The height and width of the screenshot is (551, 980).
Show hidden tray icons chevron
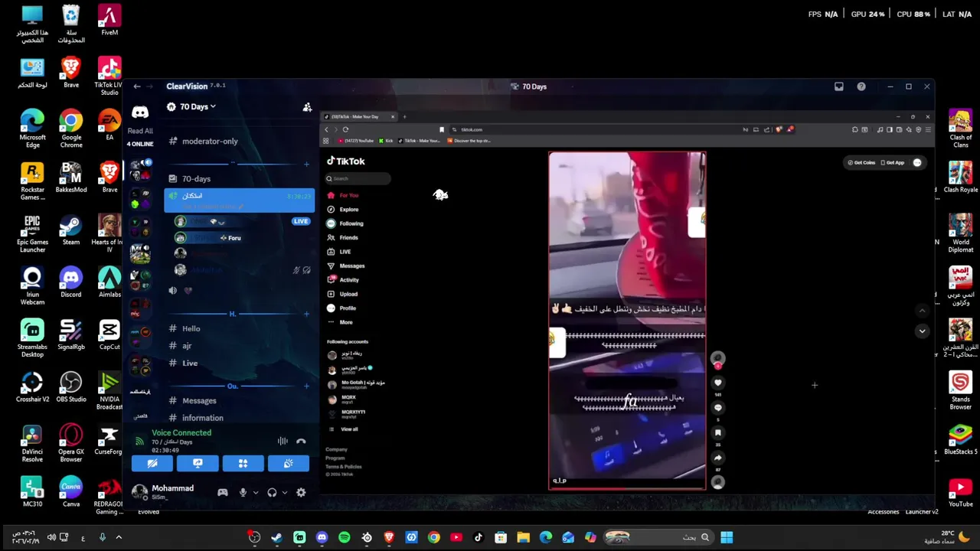pyautogui.click(x=119, y=537)
